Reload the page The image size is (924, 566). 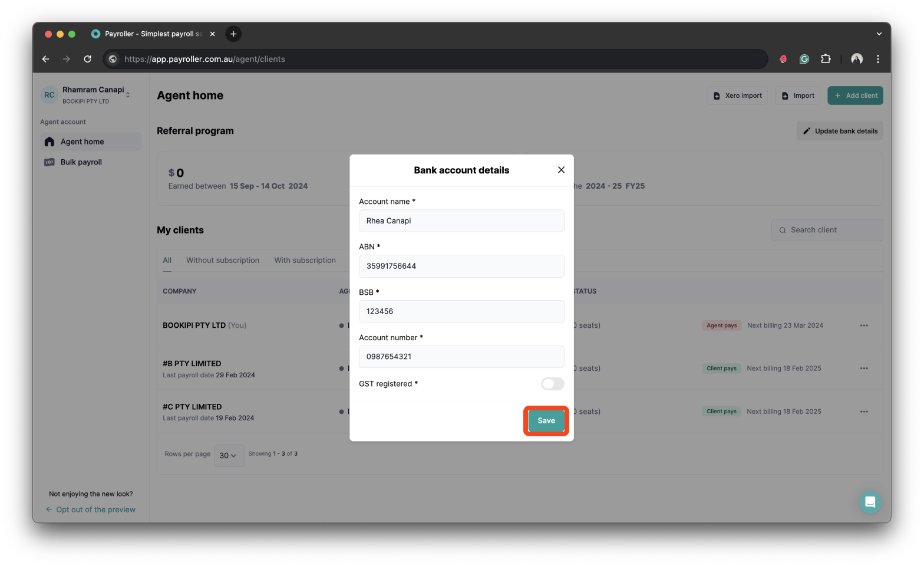87,59
